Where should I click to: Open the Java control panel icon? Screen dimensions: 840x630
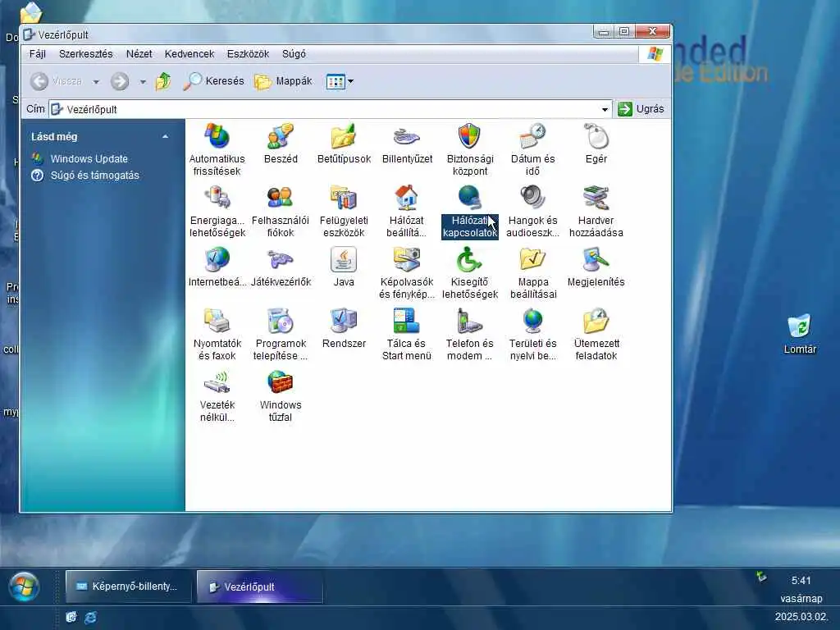344,267
